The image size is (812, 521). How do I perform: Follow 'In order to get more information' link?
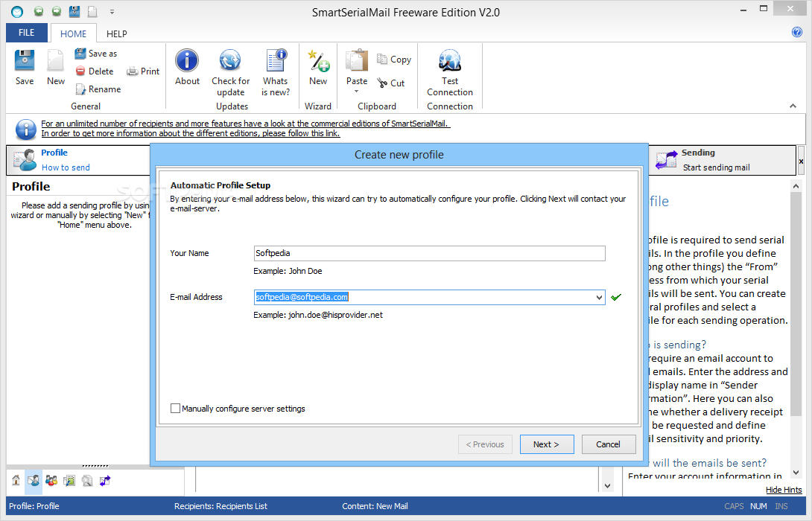[x=191, y=133]
